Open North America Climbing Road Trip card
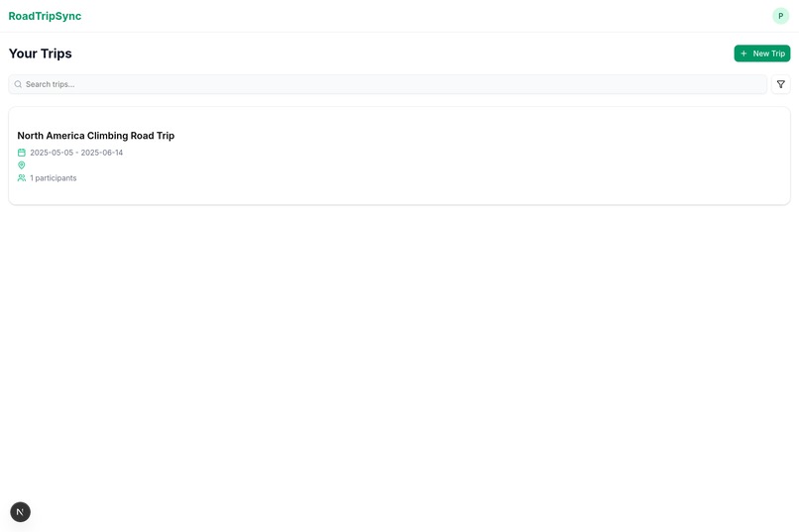799x532 pixels. 399,156
